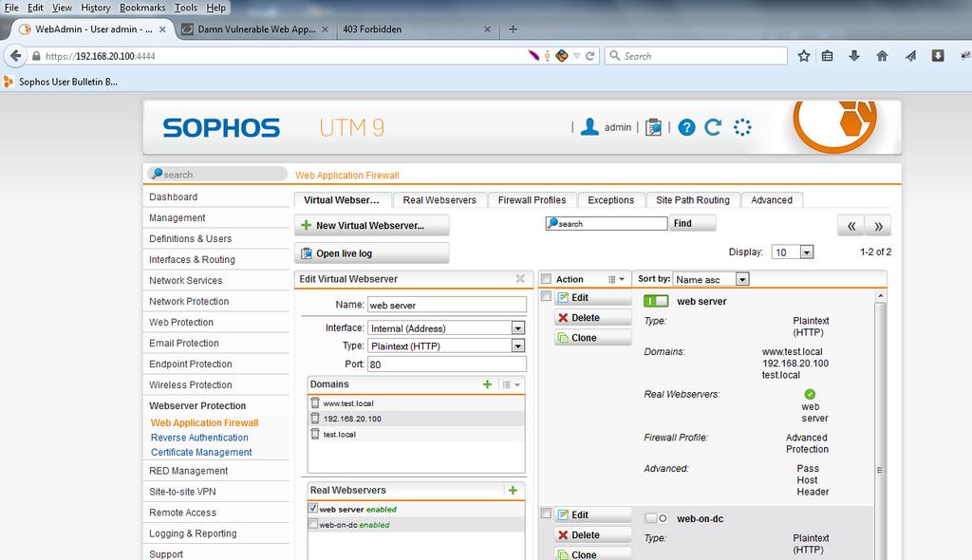This screenshot has width=972, height=560.
Task: Edit the web server entry
Action: (x=592, y=298)
